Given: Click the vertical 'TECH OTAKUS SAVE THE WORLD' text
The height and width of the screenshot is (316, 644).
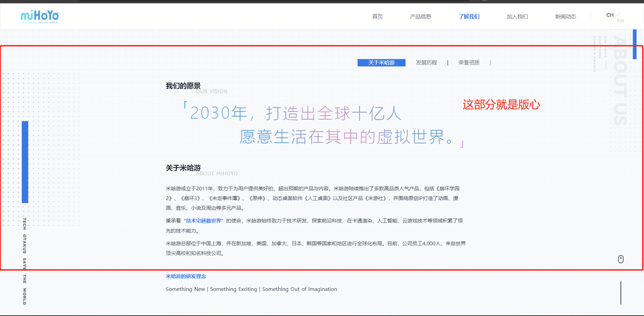Looking at the screenshot, I should coord(24,261).
